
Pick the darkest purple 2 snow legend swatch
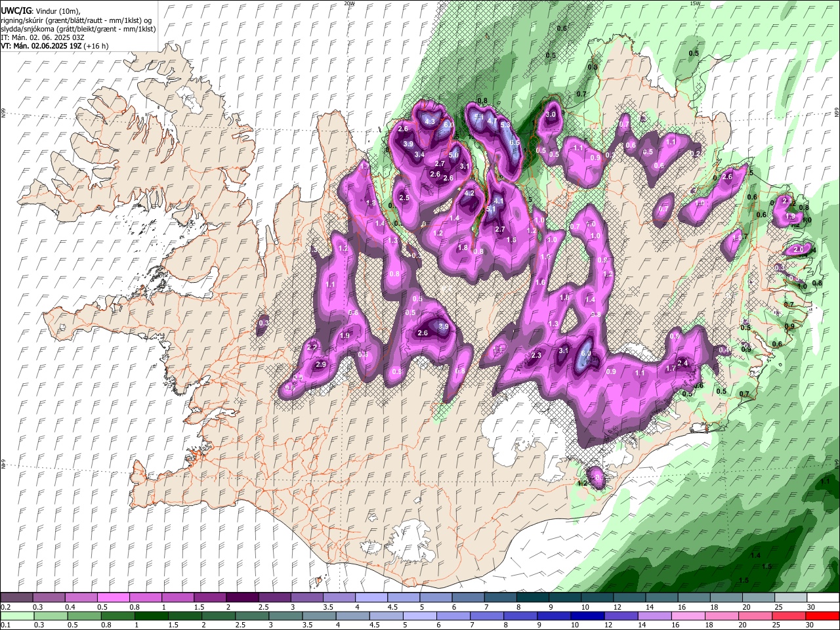[x=242, y=598]
